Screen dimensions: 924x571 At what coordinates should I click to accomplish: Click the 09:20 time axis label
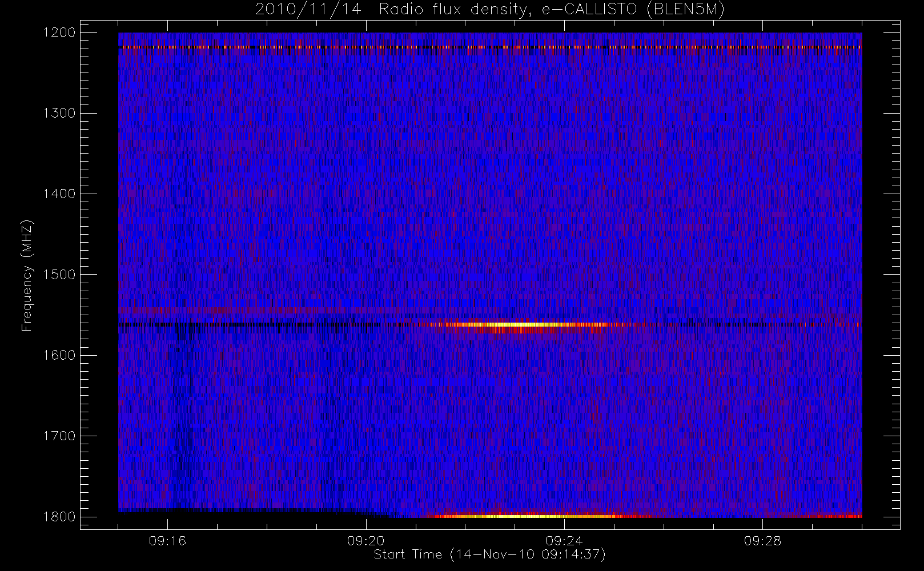tap(365, 541)
